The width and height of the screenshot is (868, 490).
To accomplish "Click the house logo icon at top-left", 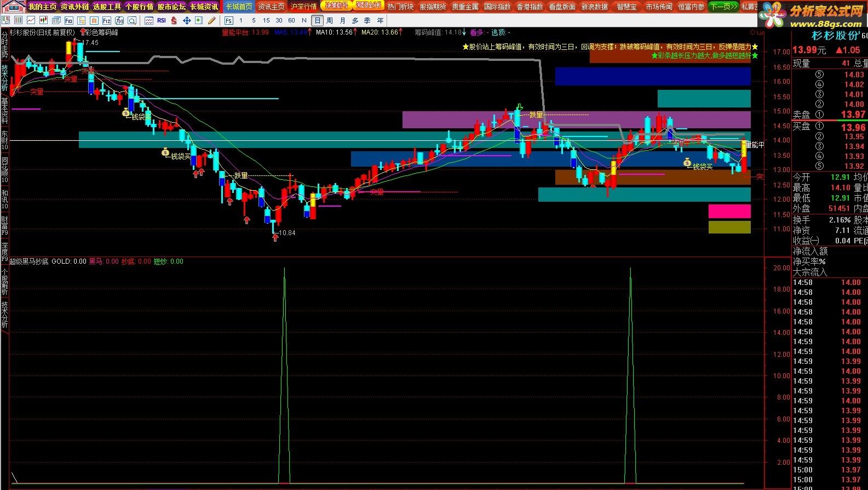I will [x=13, y=6].
